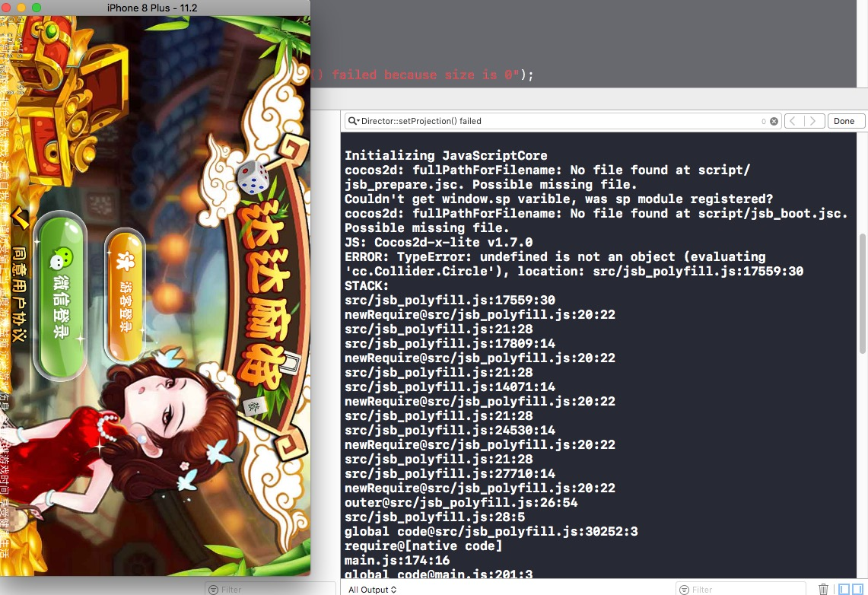Viewport: 868px width, 595px height.
Task: Click the variables view Filter field
Action: point(270,590)
